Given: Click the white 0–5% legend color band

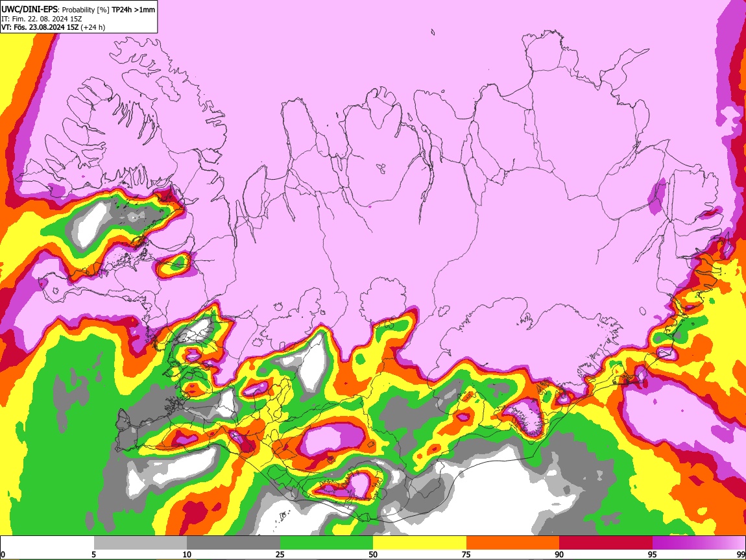Looking at the screenshot, I should pyautogui.click(x=47, y=543).
